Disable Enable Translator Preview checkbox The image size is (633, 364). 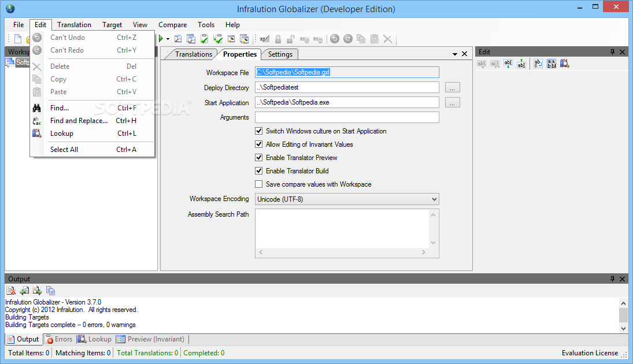pyautogui.click(x=259, y=157)
